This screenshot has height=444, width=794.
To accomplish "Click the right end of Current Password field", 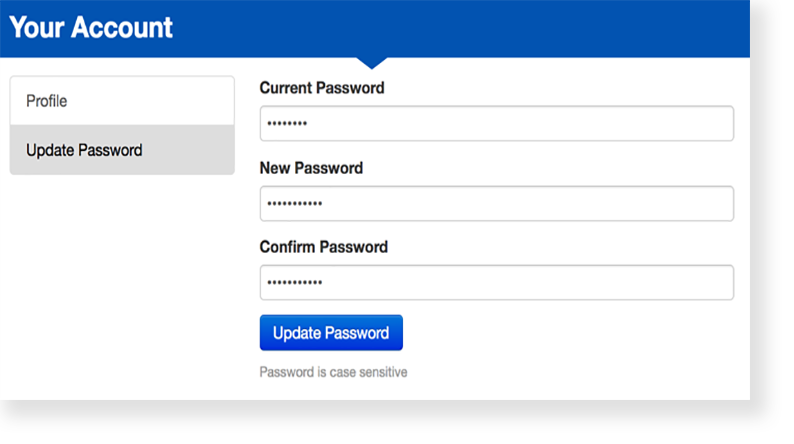I will click(x=715, y=124).
